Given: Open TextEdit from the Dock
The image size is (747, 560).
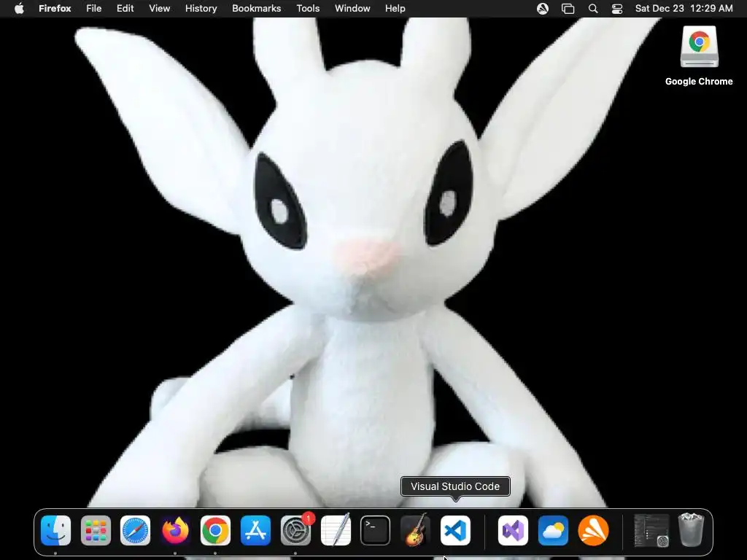Looking at the screenshot, I should 336,531.
